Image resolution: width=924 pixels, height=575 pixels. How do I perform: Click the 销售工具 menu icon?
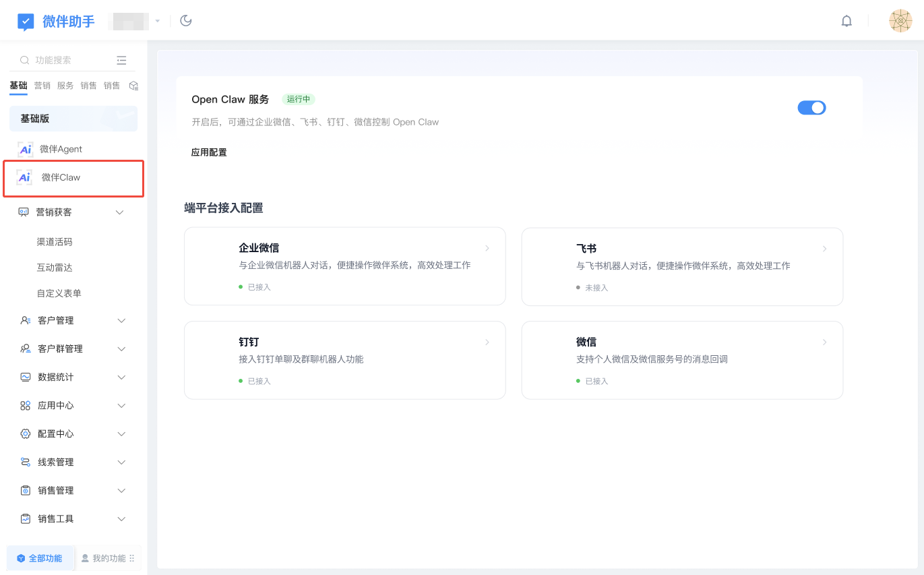coord(26,519)
